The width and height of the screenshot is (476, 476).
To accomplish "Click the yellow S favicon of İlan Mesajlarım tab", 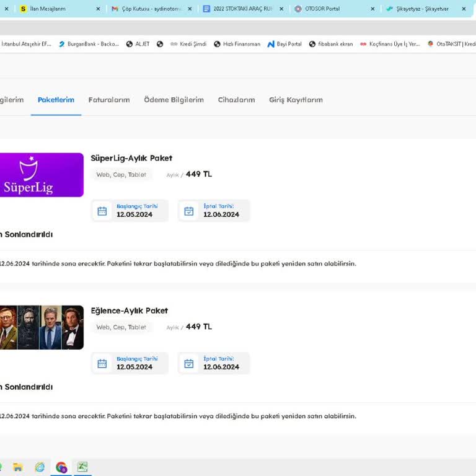I will coord(23,9).
